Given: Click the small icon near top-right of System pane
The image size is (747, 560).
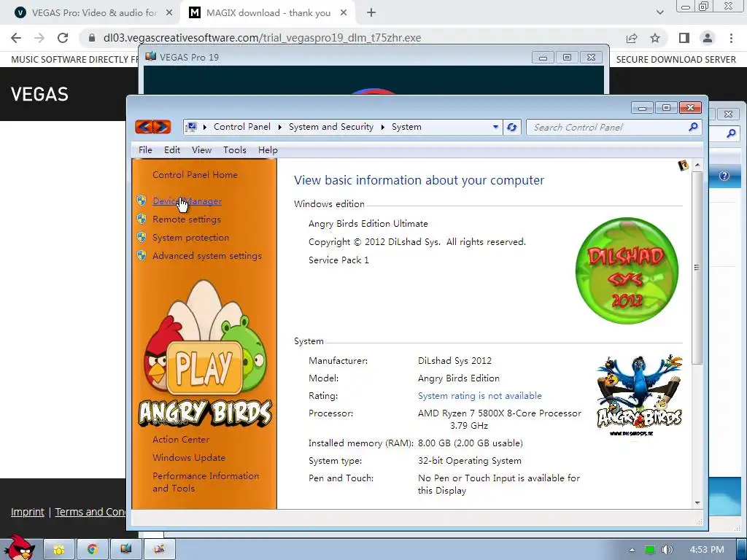Looking at the screenshot, I should pyautogui.click(x=683, y=166).
